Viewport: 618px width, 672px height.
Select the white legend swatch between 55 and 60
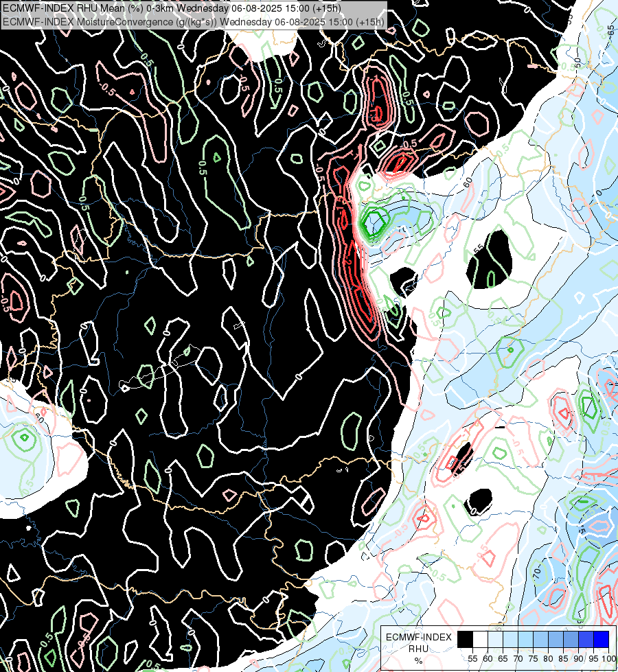[481, 639]
